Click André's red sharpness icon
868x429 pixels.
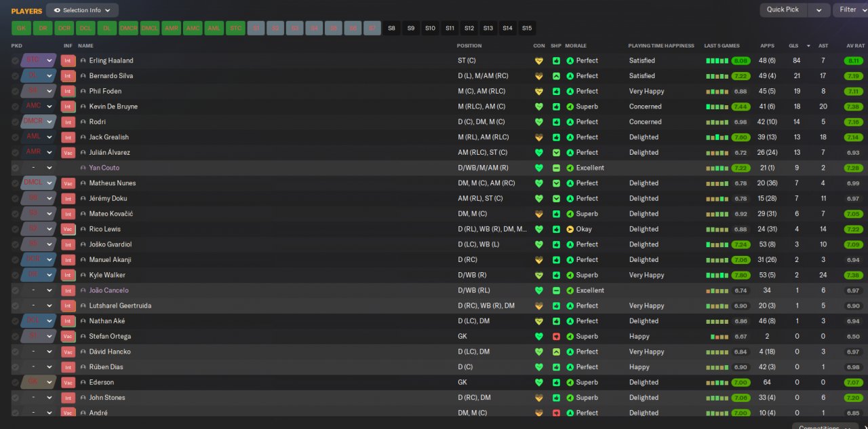click(x=556, y=413)
